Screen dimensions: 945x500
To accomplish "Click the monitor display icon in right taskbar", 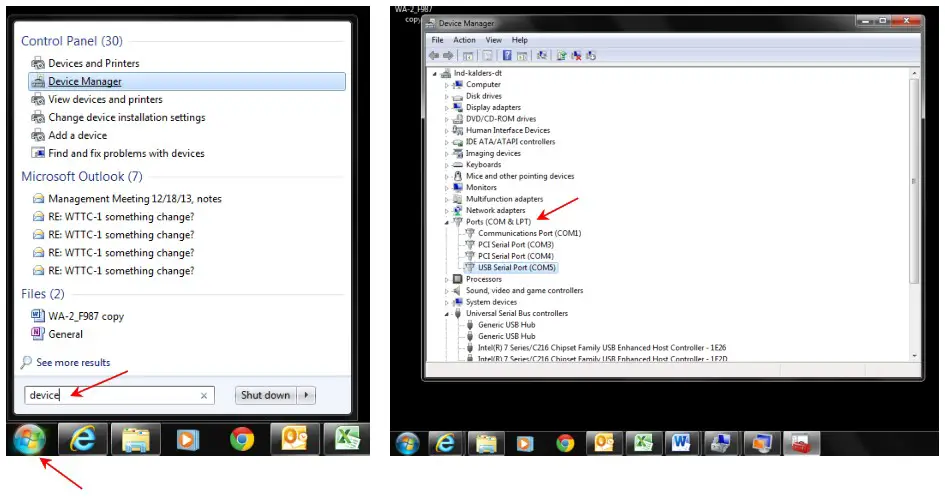I will (x=761, y=443).
